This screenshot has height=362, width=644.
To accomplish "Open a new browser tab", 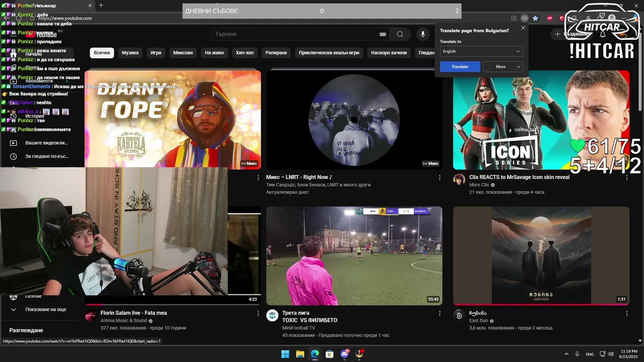I will pos(101,6).
